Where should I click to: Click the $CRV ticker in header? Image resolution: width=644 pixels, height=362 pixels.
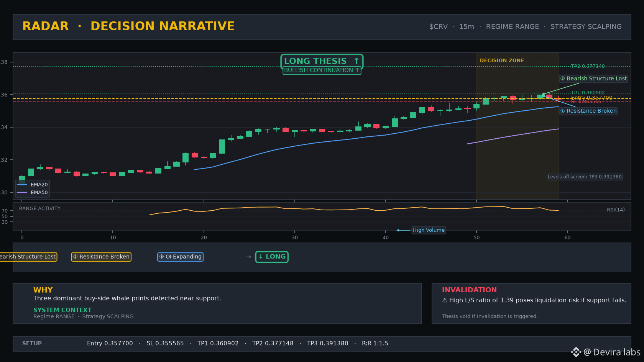(438, 27)
